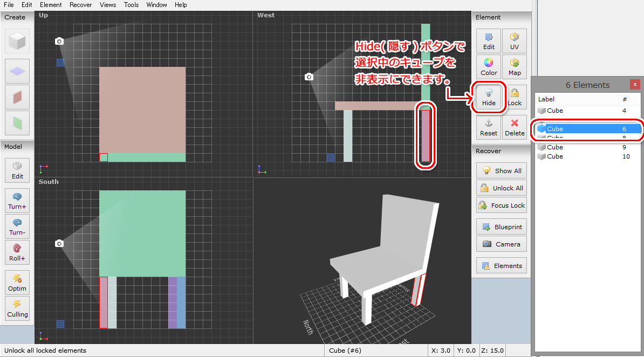
Task: Hide the selected cube
Action: pyautogui.click(x=489, y=98)
